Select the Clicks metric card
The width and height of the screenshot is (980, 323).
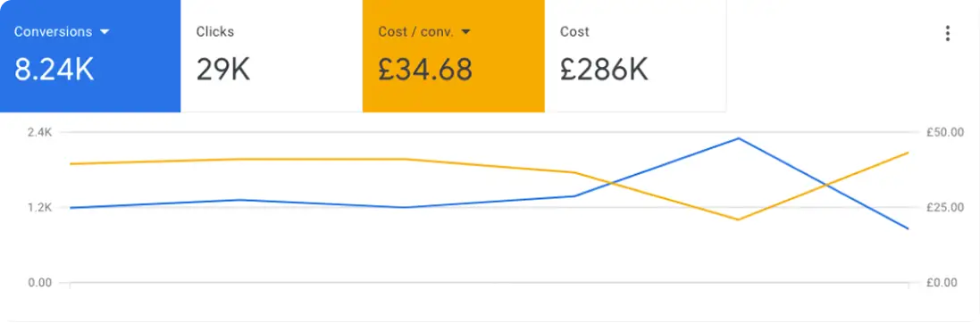click(x=272, y=56)
